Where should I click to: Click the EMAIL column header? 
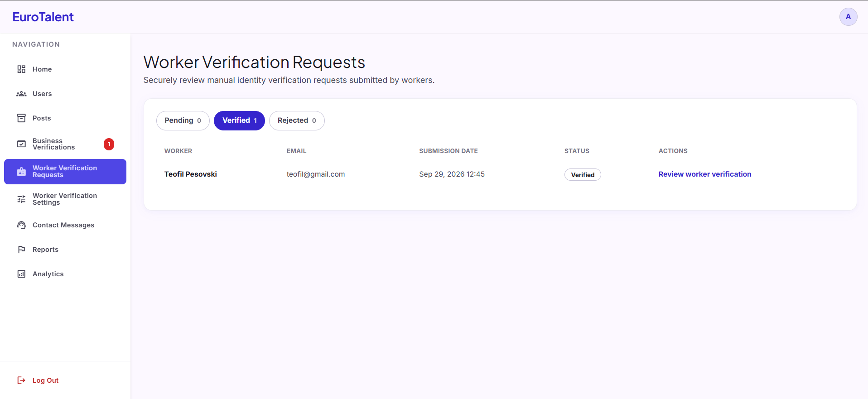pyautogui.click(x=297, y=151)
